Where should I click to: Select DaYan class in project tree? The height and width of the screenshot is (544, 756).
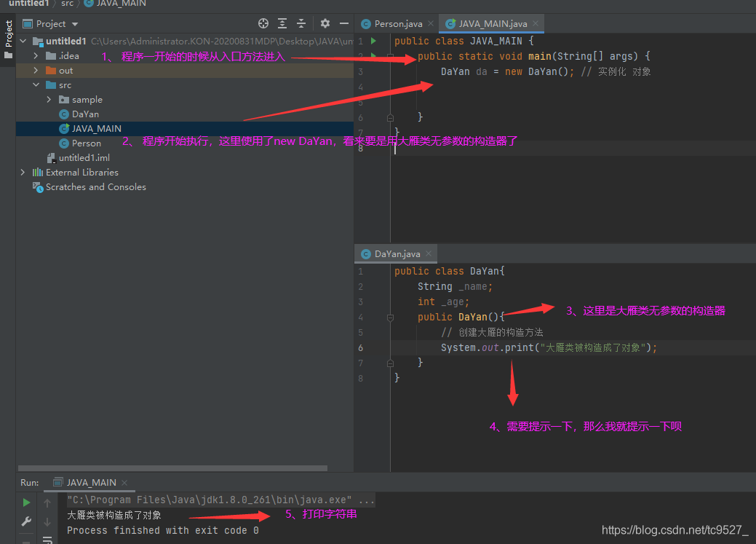tap(79, 114)
